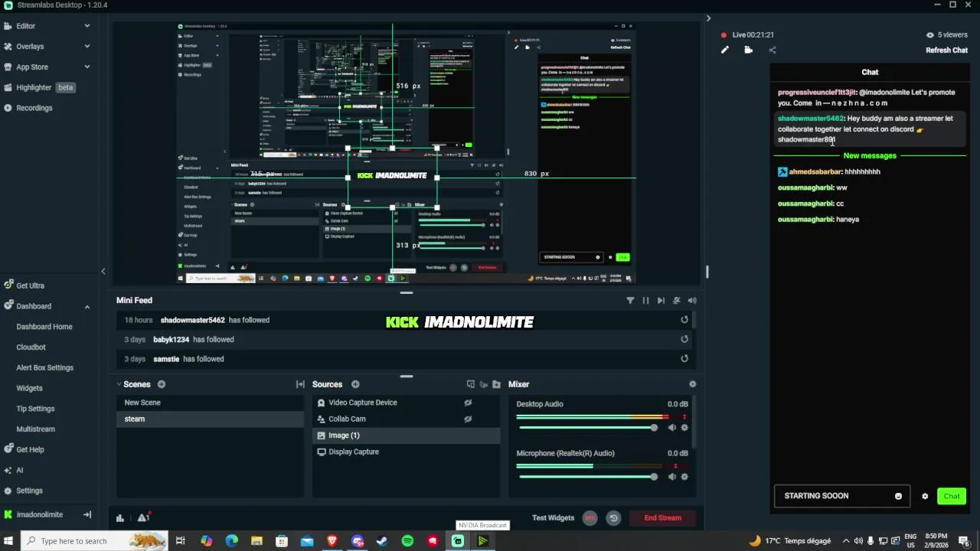Select the New Scene scene

coord(210,403)
